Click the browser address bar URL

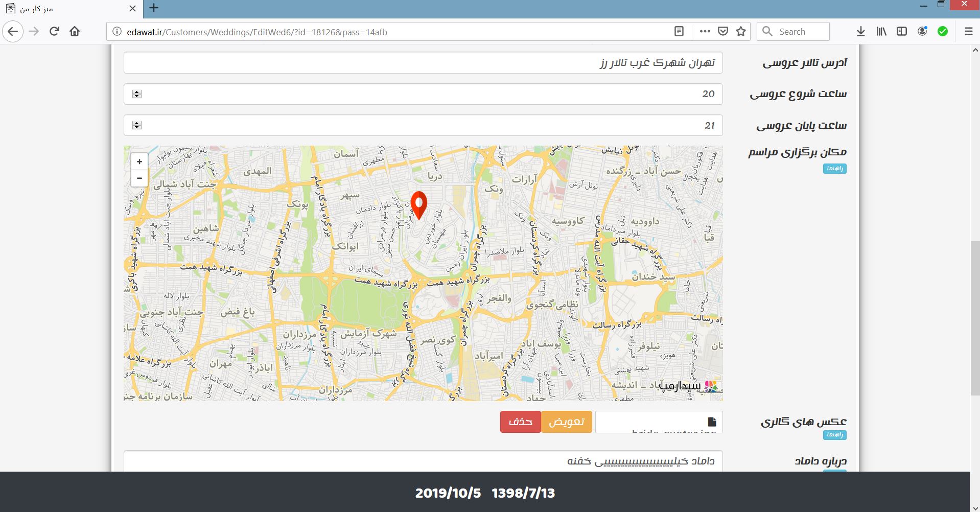(x=257, y=32)
